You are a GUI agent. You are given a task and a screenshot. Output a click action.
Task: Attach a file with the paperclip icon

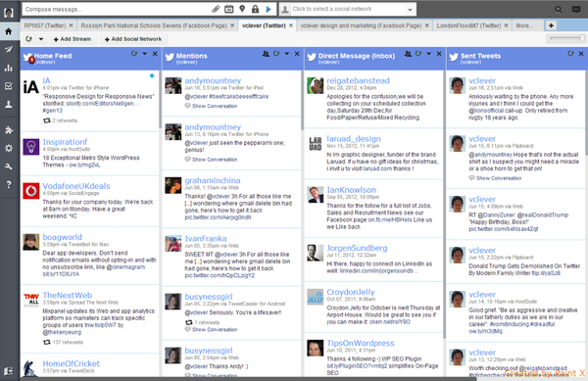pos(216,9)
